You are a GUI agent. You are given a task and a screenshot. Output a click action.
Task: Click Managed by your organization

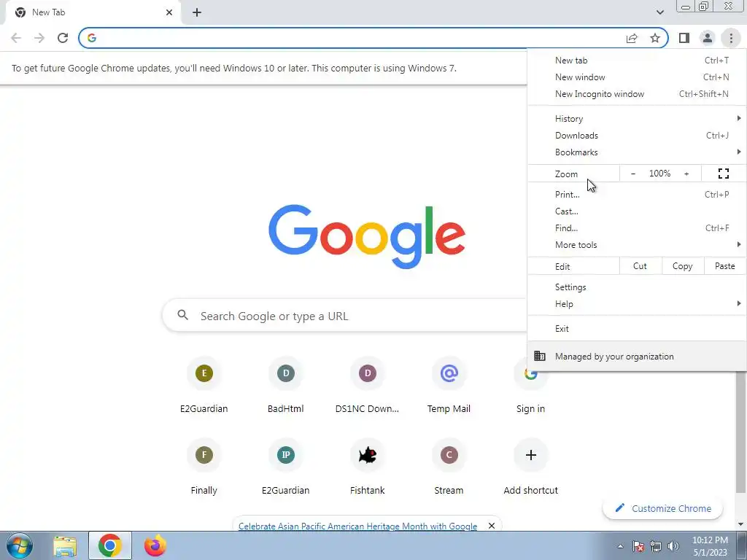637,356
